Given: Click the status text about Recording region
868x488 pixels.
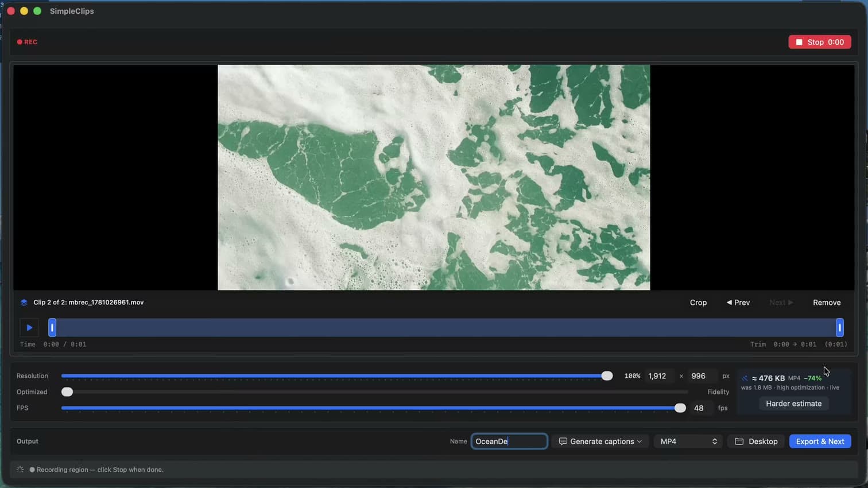Looking at the screenshot, I should click(100, 470).
